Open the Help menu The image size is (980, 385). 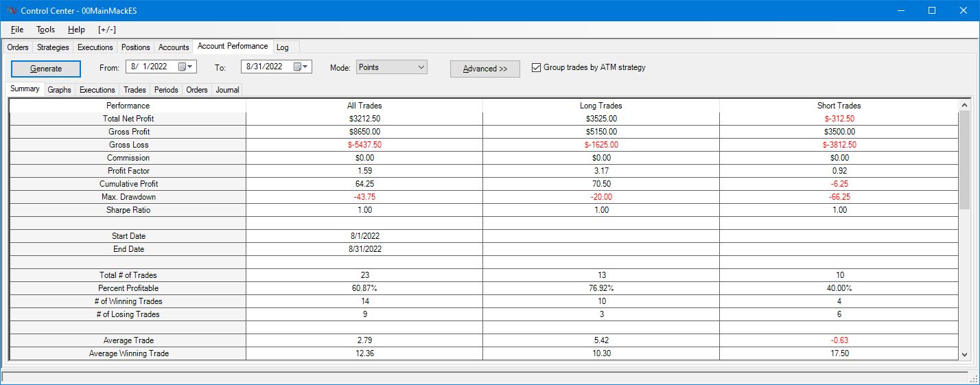[76, 30]
